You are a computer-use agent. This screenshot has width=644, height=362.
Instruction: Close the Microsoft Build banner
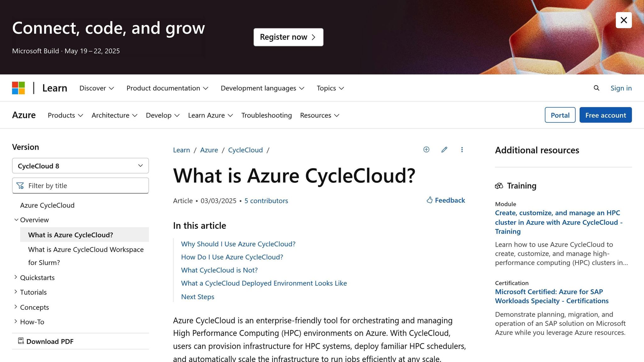coord(624,20)
